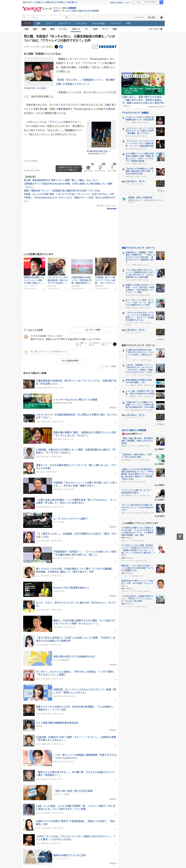Open settings with the gear icon

[x=161, y=18]
